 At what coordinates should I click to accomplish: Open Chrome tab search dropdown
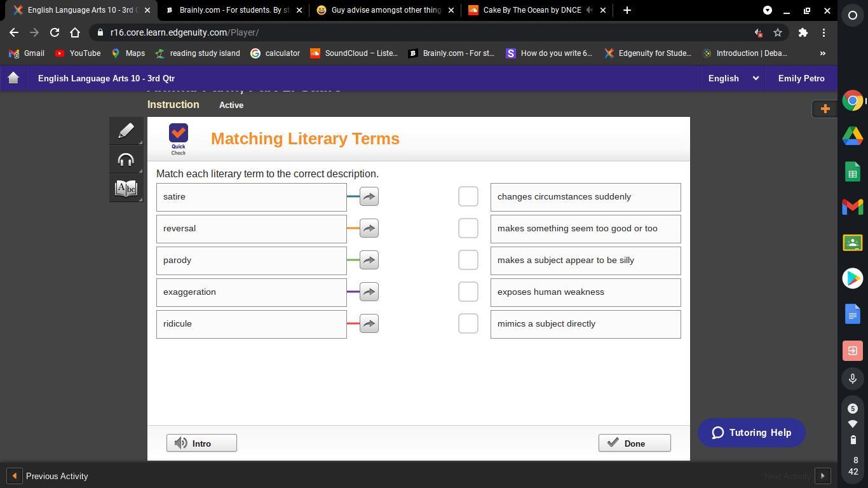(767, 10)
